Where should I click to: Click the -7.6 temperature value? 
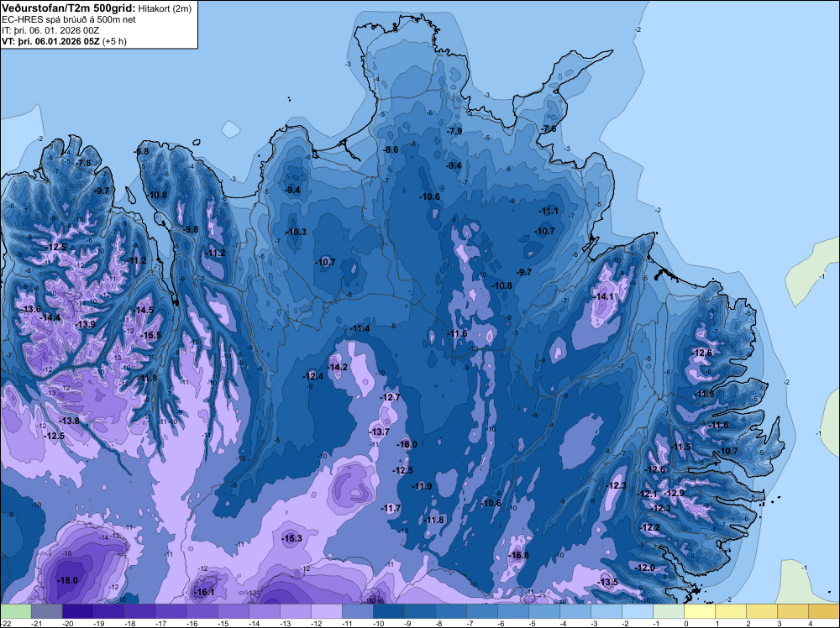pyautogui.click(x=549, y=129)
